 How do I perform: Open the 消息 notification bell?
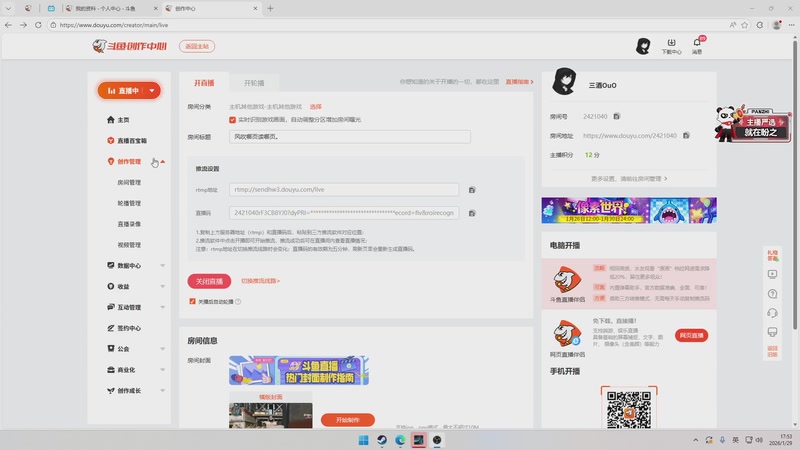coord(697,46)
